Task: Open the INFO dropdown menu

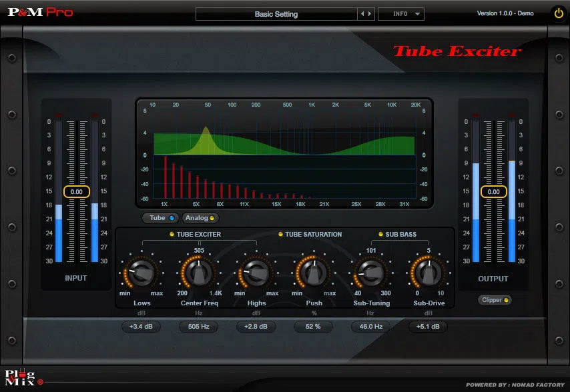Action: 400,13
